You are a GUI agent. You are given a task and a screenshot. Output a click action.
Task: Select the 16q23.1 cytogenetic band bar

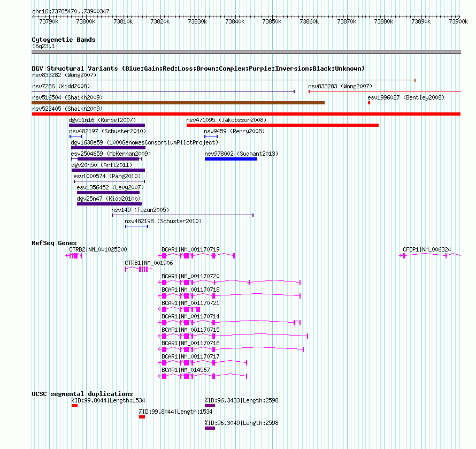pos(246,52)
